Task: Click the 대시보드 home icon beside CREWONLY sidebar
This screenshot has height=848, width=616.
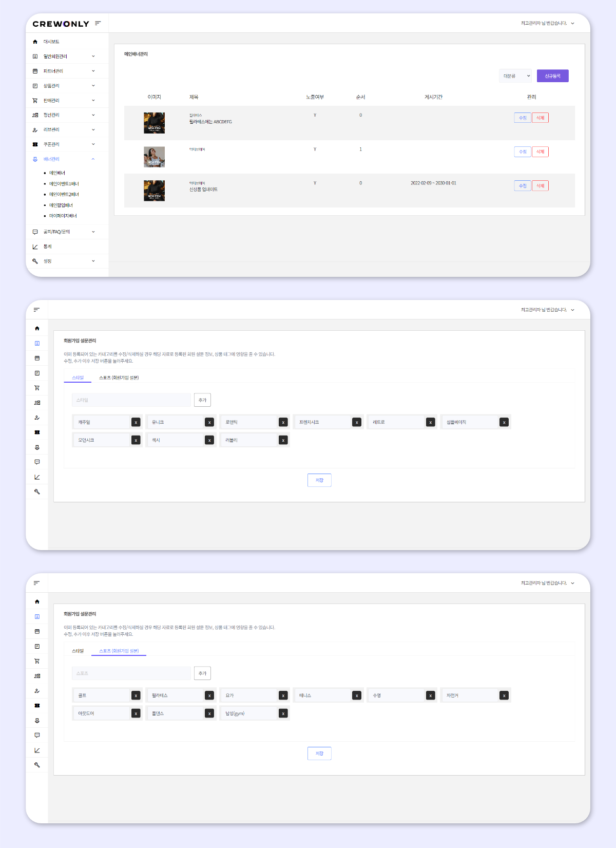Action: (x=35, y=42)
